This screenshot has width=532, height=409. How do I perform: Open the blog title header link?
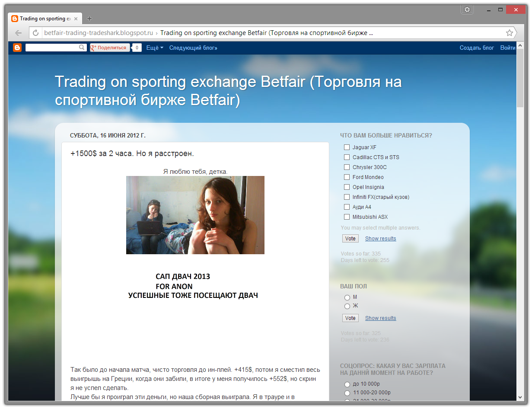[228, 91]
